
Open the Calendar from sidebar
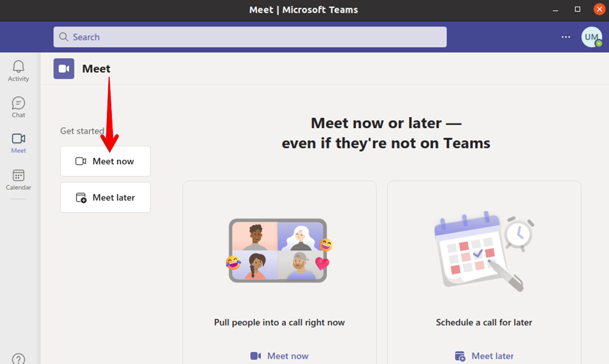(18, 180)
